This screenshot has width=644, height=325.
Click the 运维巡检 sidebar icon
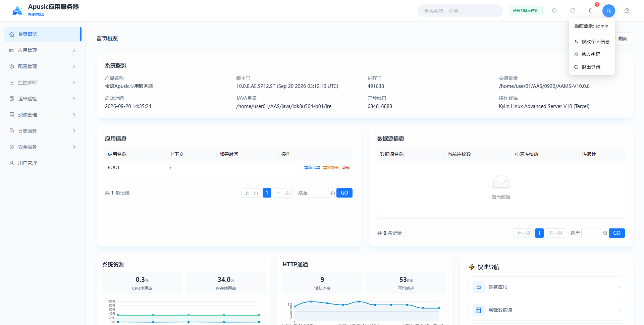click(12, 99)
